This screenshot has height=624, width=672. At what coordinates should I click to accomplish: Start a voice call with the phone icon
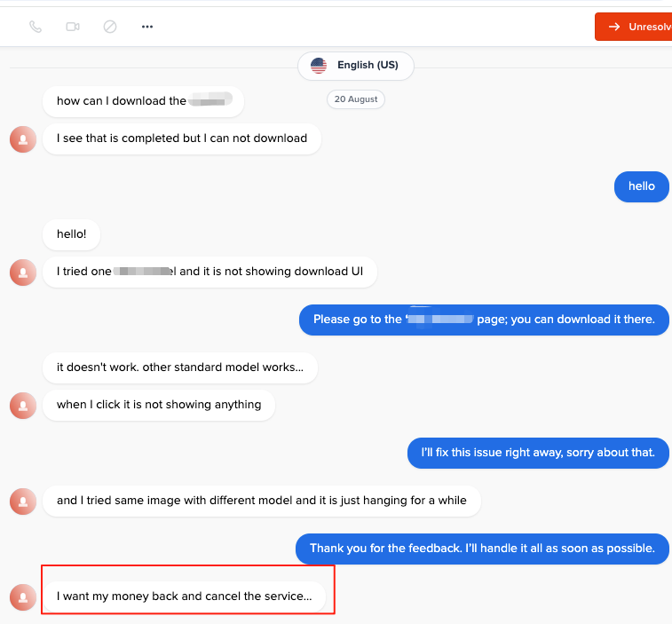[x=36, y=27]
